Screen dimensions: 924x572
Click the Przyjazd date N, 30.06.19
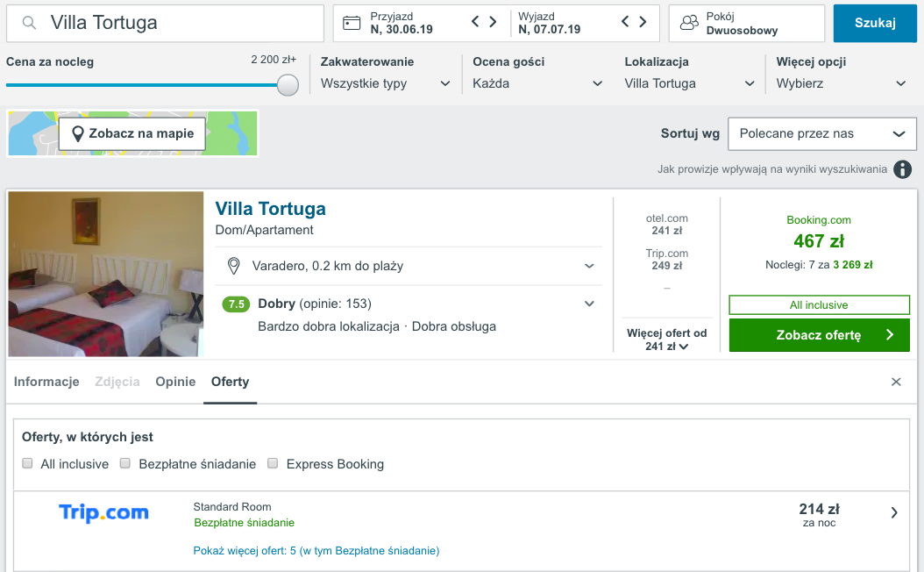(402, 30)
